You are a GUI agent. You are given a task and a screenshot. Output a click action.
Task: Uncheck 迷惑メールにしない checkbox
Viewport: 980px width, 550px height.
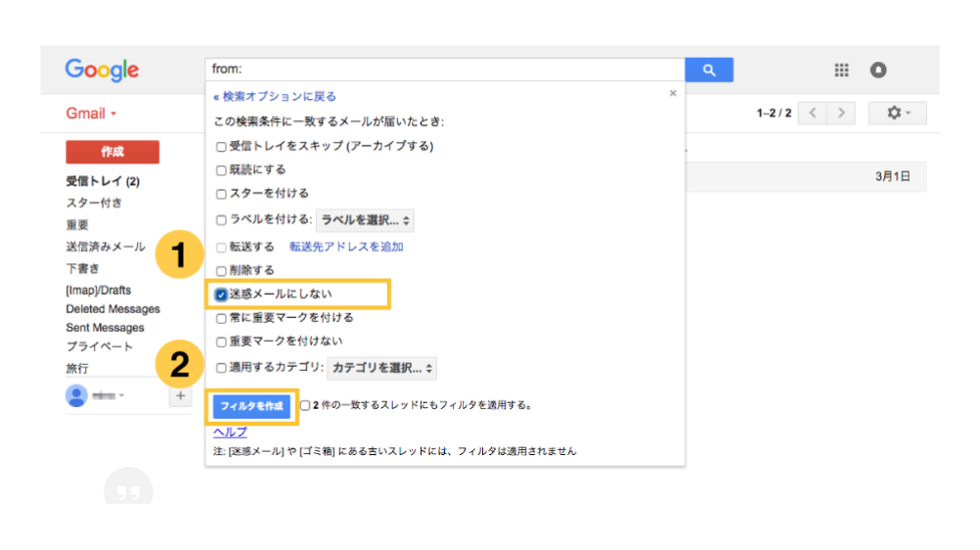(221, 295)
